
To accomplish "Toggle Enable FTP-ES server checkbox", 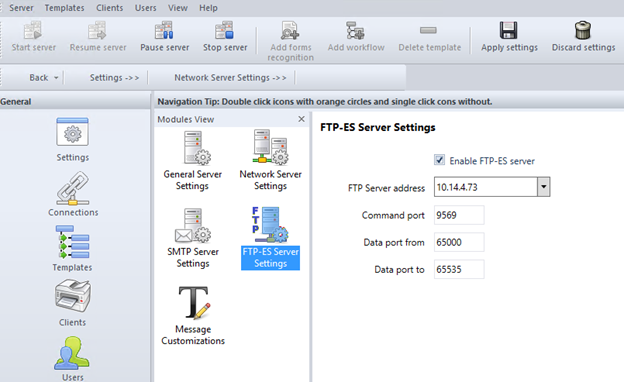I will (439, 160).
